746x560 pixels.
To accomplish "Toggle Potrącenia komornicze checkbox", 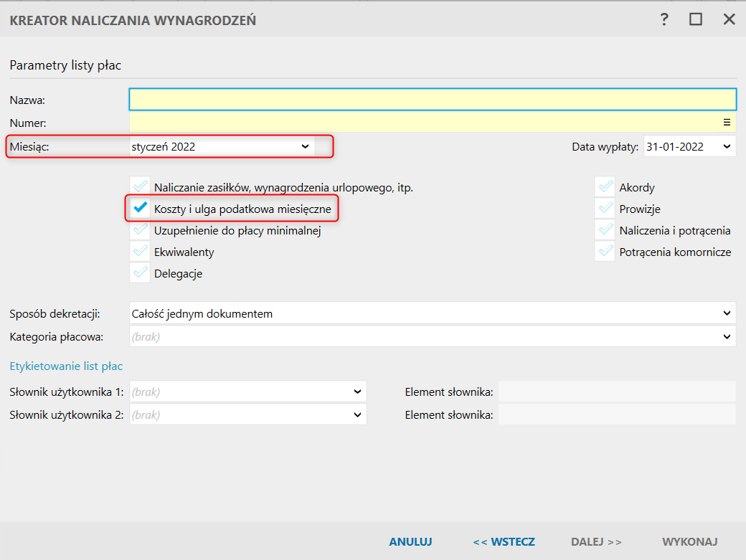I will click(x=605, y=252).
